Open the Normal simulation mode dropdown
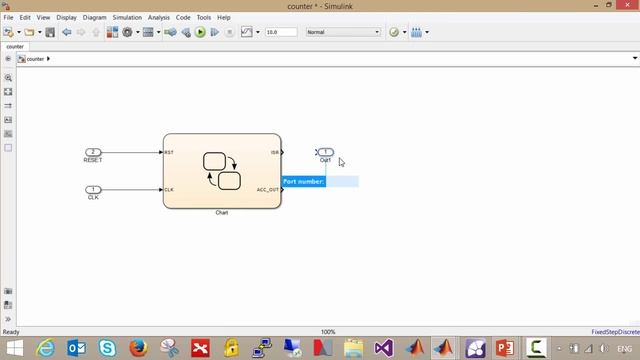The height and width of the screenshot is (360, 640). tap(343, 32)
